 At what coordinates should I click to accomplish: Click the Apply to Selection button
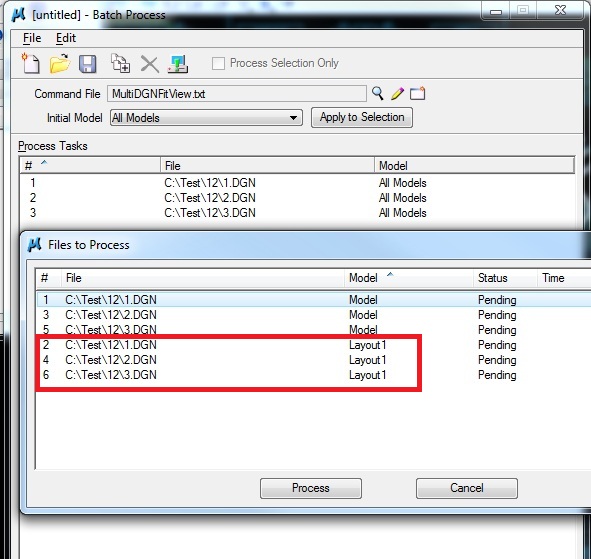tap(362, 118)
